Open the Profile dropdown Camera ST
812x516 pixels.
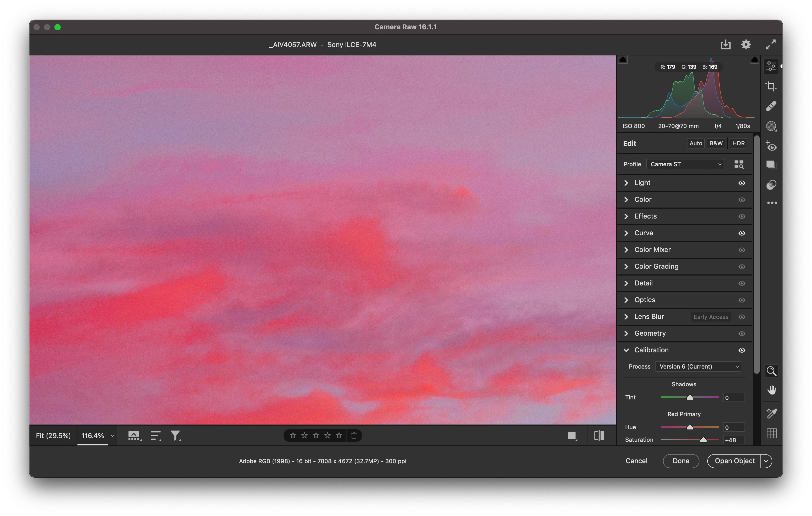[x=685, y=164]
